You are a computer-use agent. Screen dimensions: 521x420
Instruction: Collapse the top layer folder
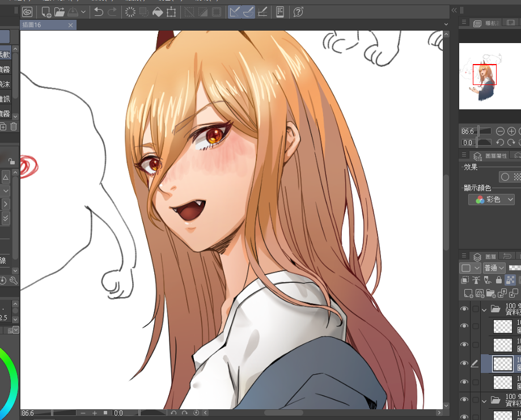(x=484, y=309)
